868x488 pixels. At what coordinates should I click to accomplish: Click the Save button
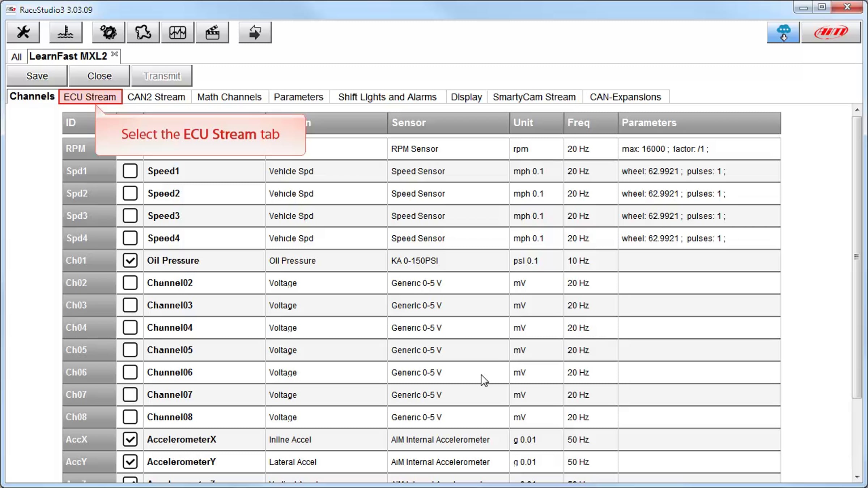[x=37, y=76]
